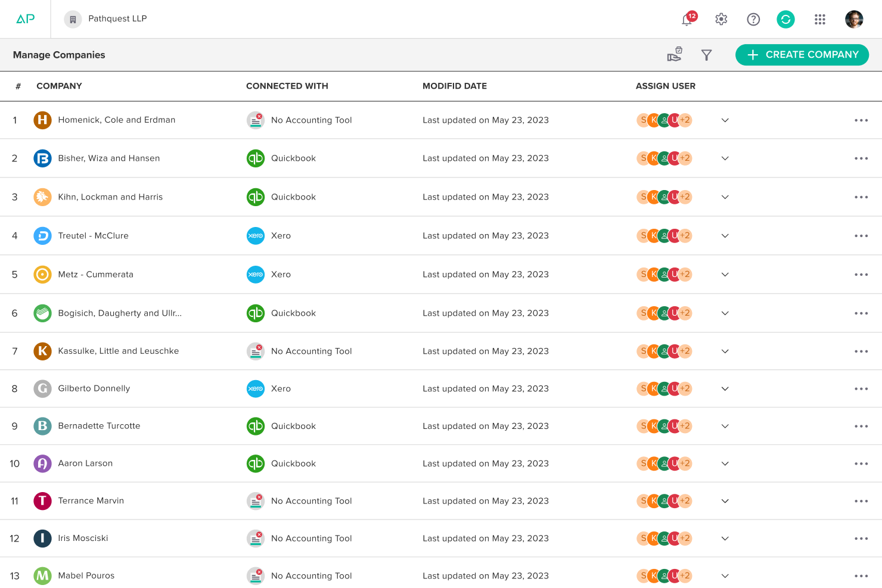
Task: Open more options for Homenick, Cole and Erdman
Action: 861,120
